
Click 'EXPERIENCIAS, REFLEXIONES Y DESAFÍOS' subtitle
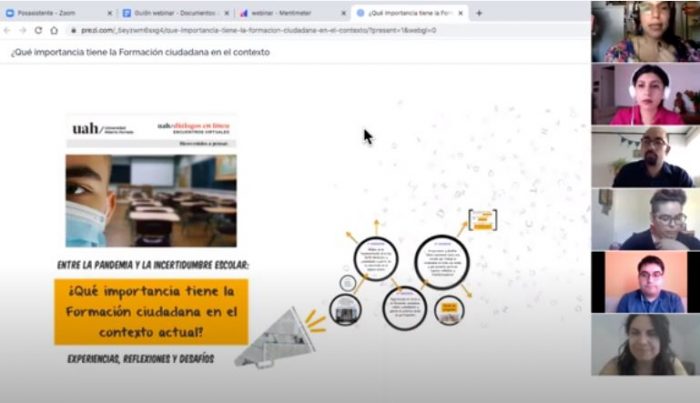tap(141, 359)
